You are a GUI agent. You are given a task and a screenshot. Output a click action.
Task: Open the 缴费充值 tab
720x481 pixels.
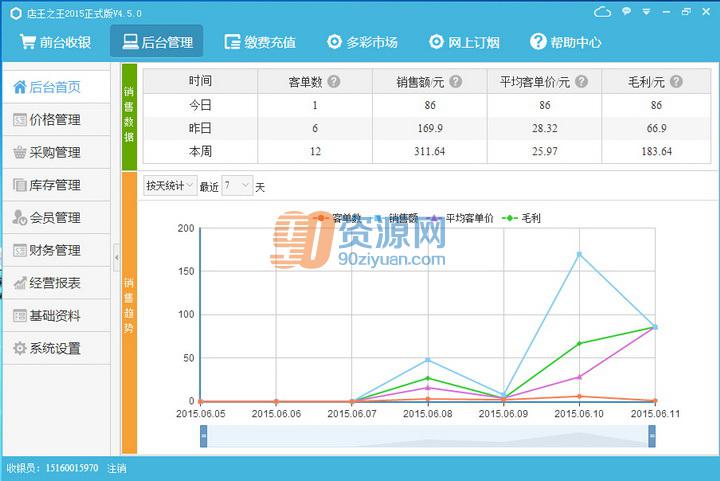pyautogui.click(x=260, y=42)
